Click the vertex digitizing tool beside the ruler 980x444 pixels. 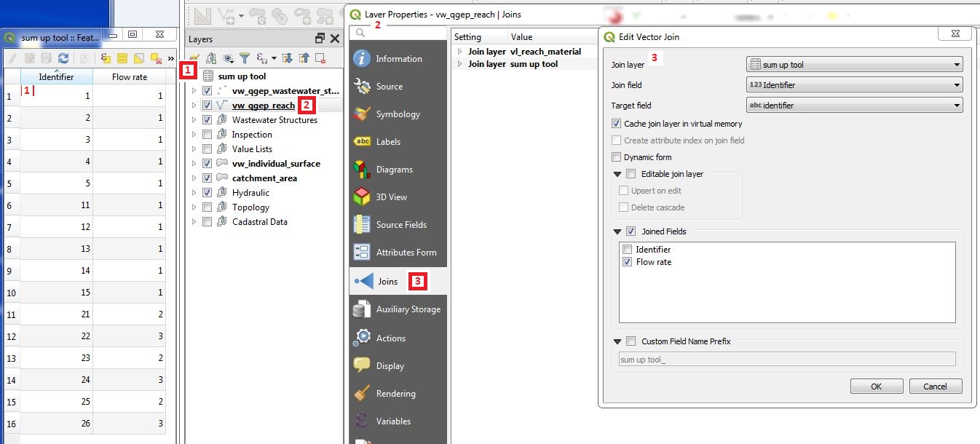227,15
